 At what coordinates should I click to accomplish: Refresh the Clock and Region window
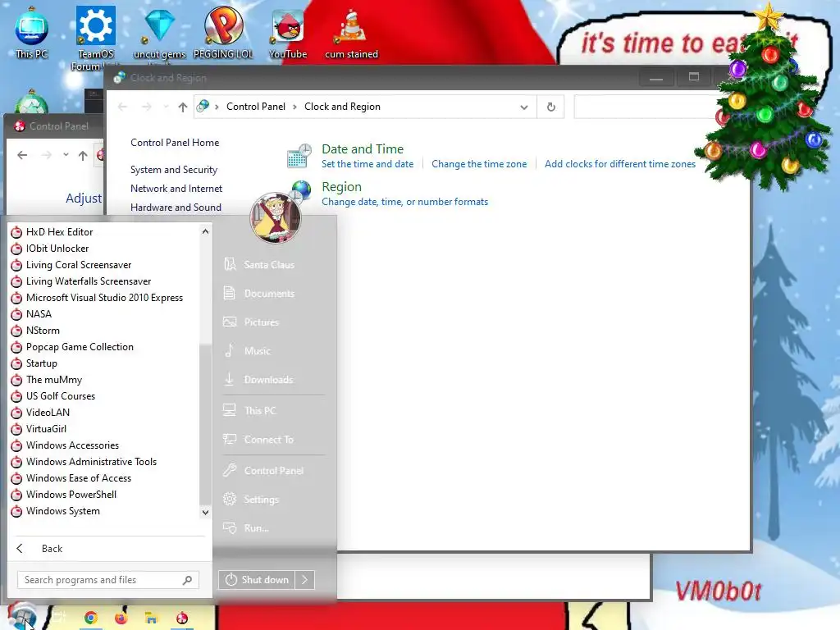[550, 107]
